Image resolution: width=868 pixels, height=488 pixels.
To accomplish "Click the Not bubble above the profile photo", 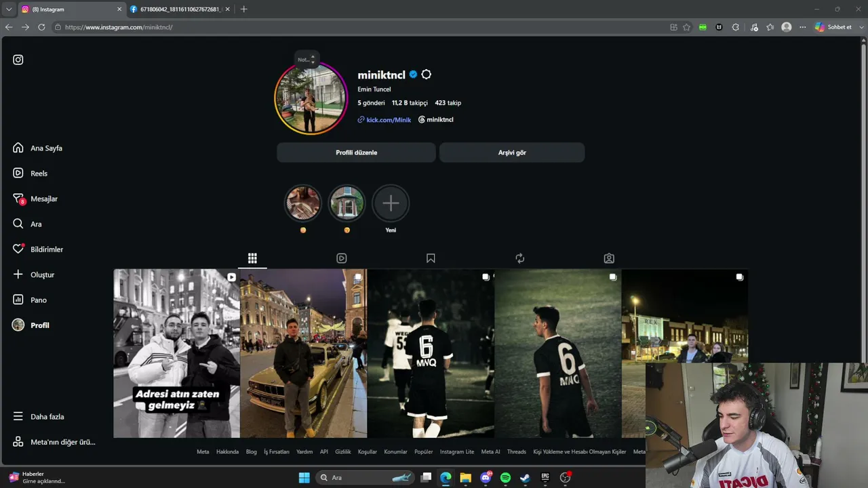I will point(307,59).
